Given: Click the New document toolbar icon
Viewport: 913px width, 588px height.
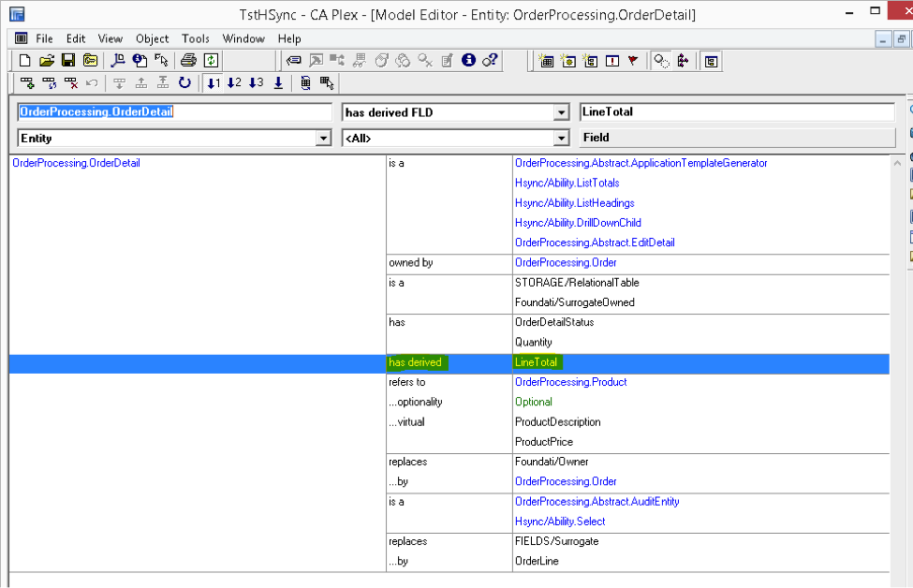Looking at the screenshot, I should pyautogui.click(x=26, y=60).
